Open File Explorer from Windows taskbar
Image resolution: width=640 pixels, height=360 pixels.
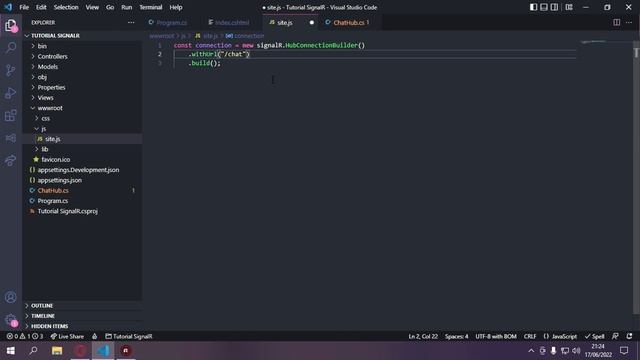57,351
